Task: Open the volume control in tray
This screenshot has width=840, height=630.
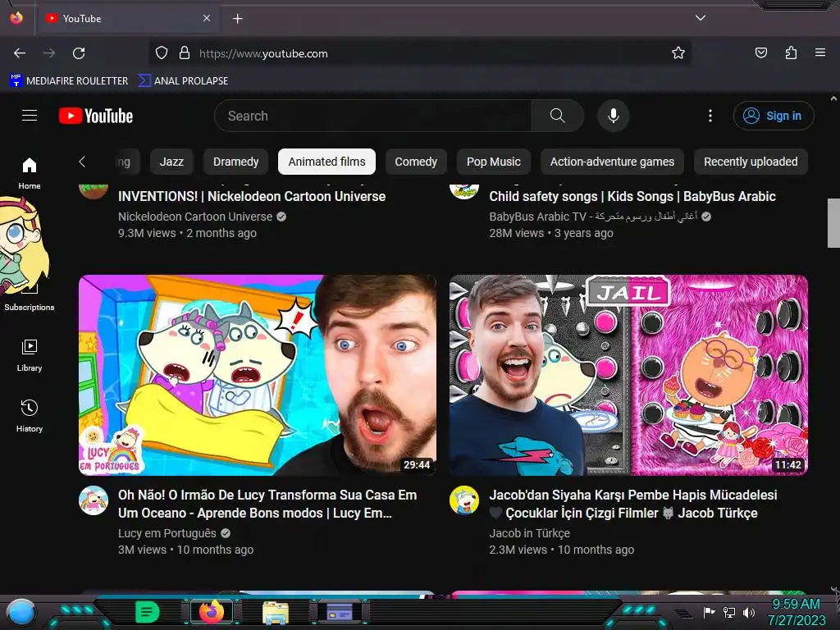Action: pyautogui.click(x=748, y=612)
